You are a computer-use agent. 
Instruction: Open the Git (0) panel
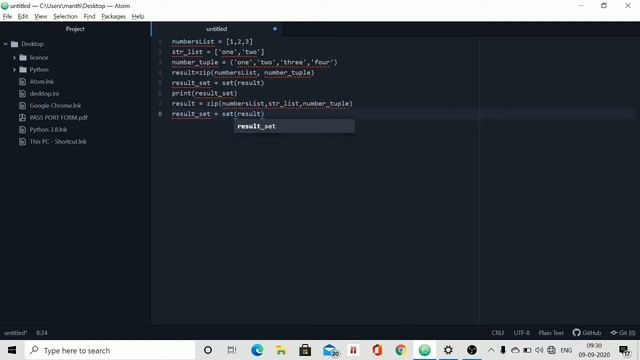[623, 333]
